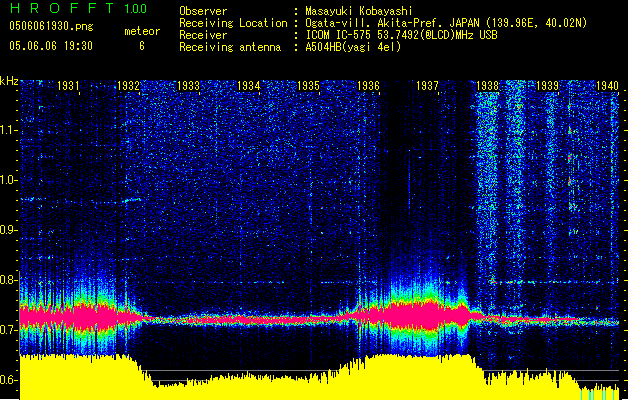Click the 1.0 kHz axis label
The height and width of the screenshot is (400, 629).
(9, 180)
